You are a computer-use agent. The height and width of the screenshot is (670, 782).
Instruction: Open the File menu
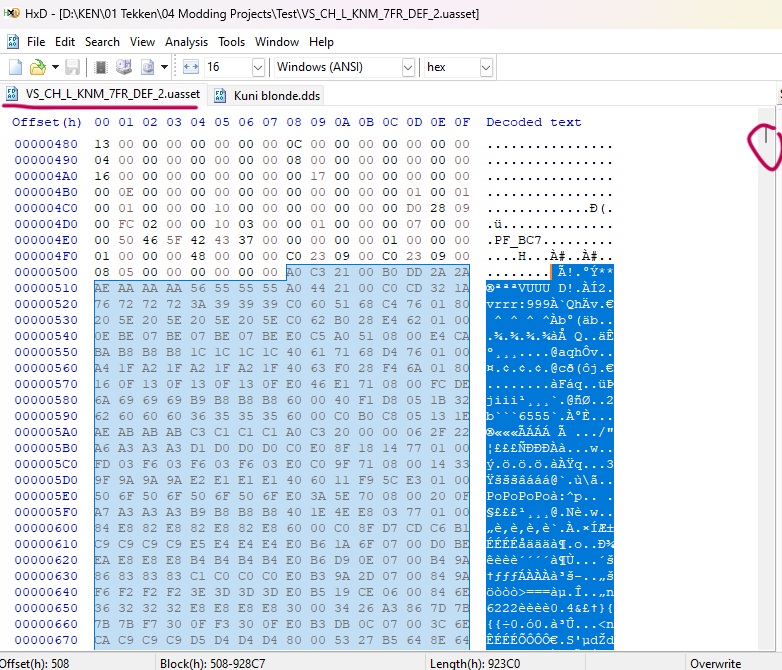pos(36,42)
